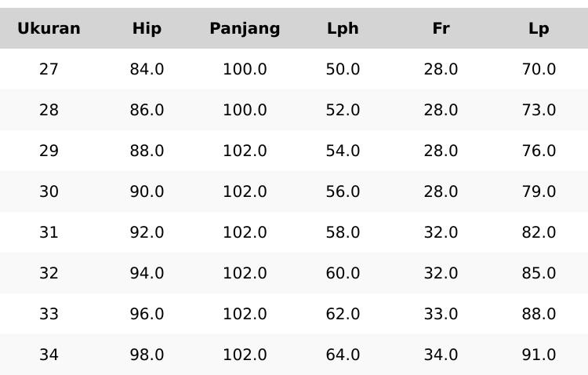Click Lp value 91.0
The width and height of the screenshot is (588, 375).
click(x=539, y=355)
